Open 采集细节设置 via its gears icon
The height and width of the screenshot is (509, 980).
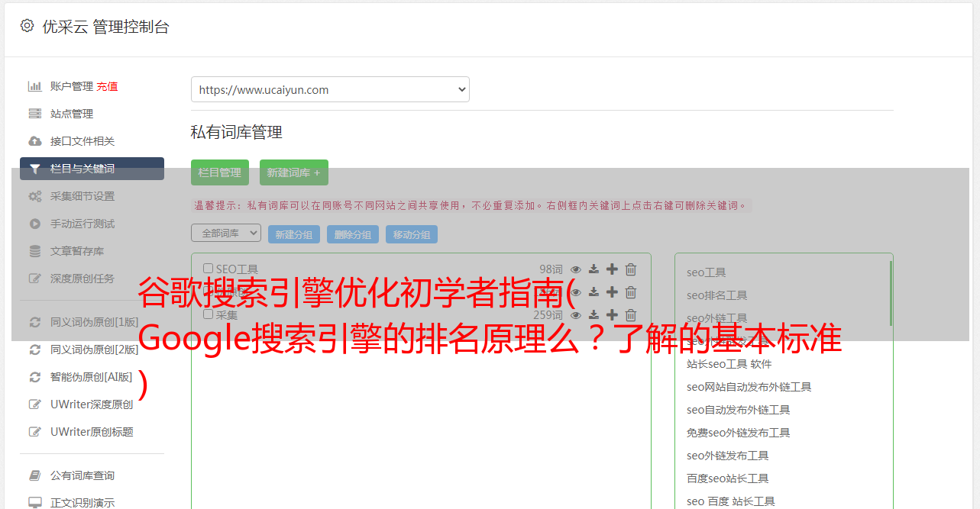35,196
